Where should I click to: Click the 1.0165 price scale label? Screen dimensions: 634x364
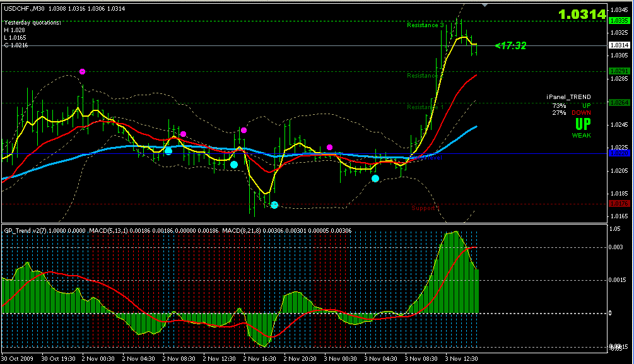[619, 216]
